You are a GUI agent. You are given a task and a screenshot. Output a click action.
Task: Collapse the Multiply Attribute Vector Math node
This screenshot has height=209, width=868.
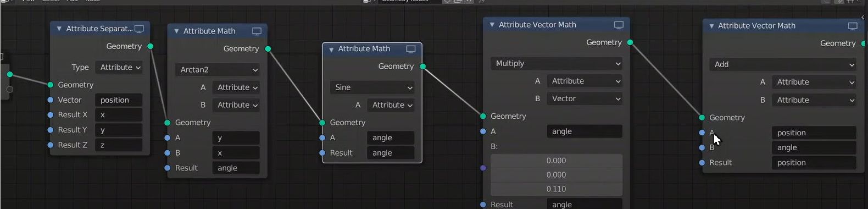click(492, 25)
